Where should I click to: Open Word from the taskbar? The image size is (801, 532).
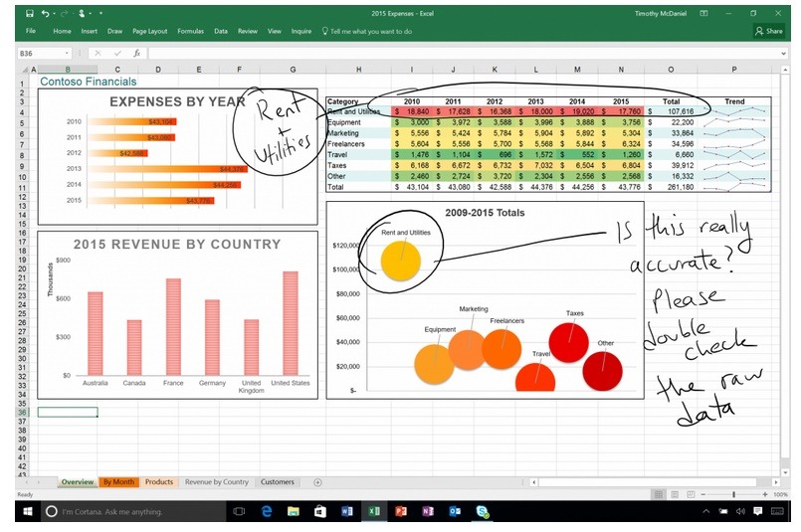point(347,511)
